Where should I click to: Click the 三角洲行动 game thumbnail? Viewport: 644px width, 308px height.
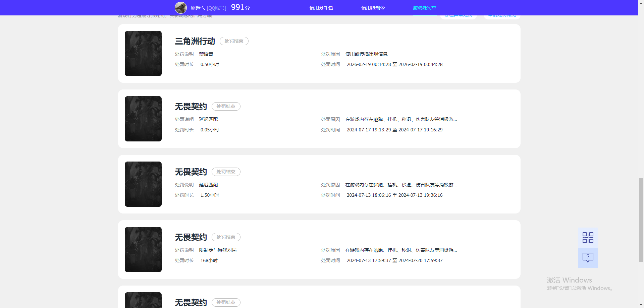(x=143, y=53)
